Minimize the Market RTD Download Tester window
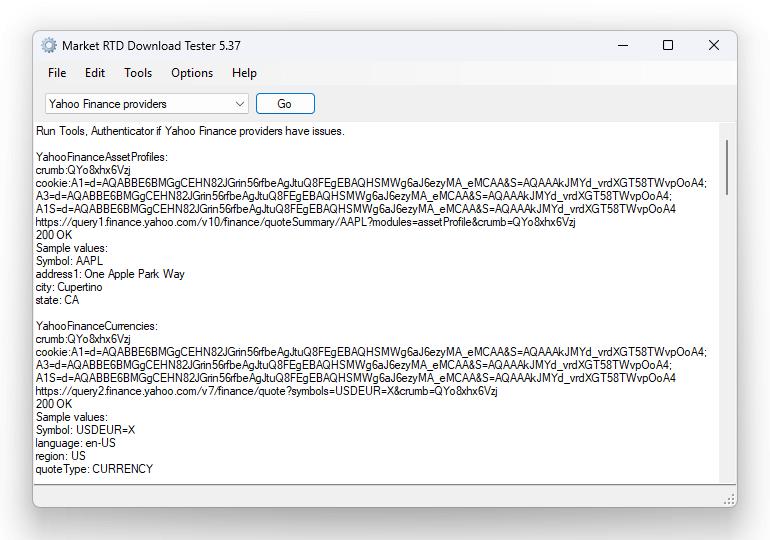770x540 pixels. [623, 46]
